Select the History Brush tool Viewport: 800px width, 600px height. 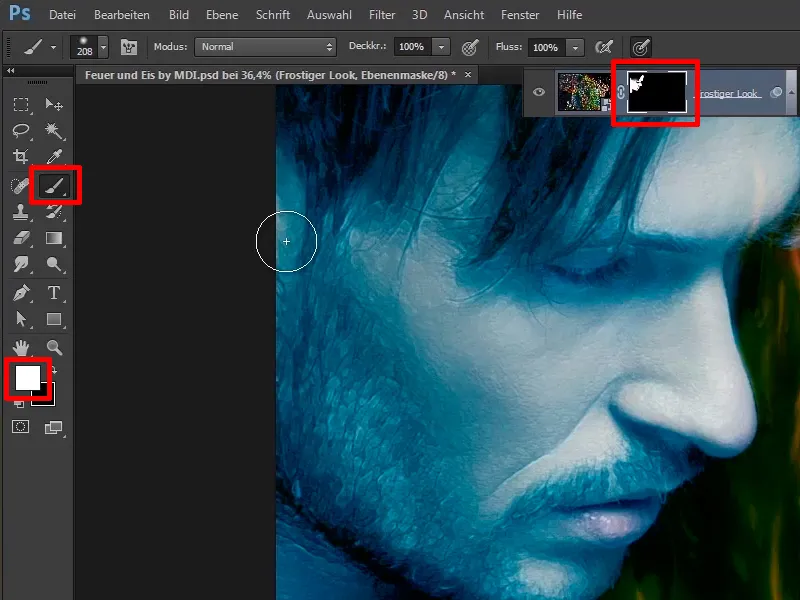pos(54,212)
